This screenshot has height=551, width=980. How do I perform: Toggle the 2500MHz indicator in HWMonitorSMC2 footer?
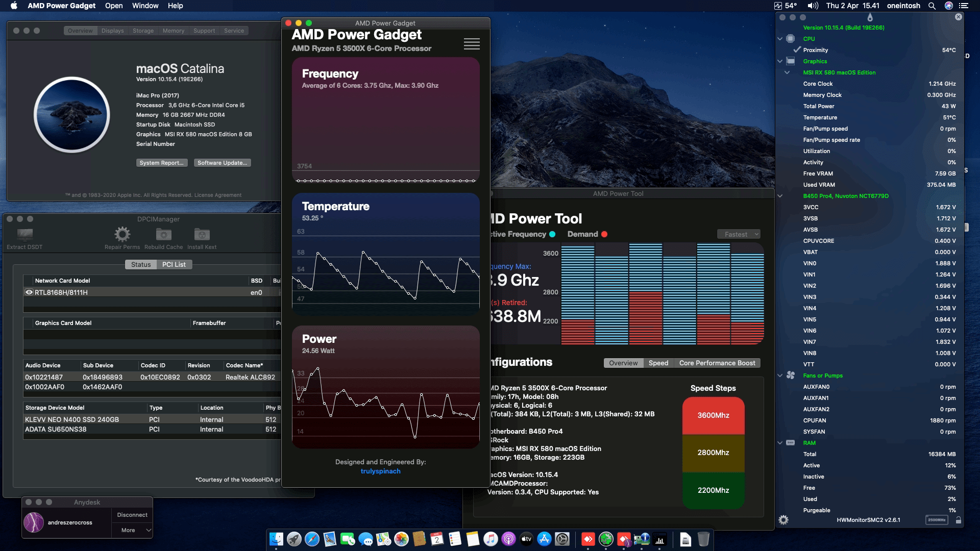click(937, 520)
